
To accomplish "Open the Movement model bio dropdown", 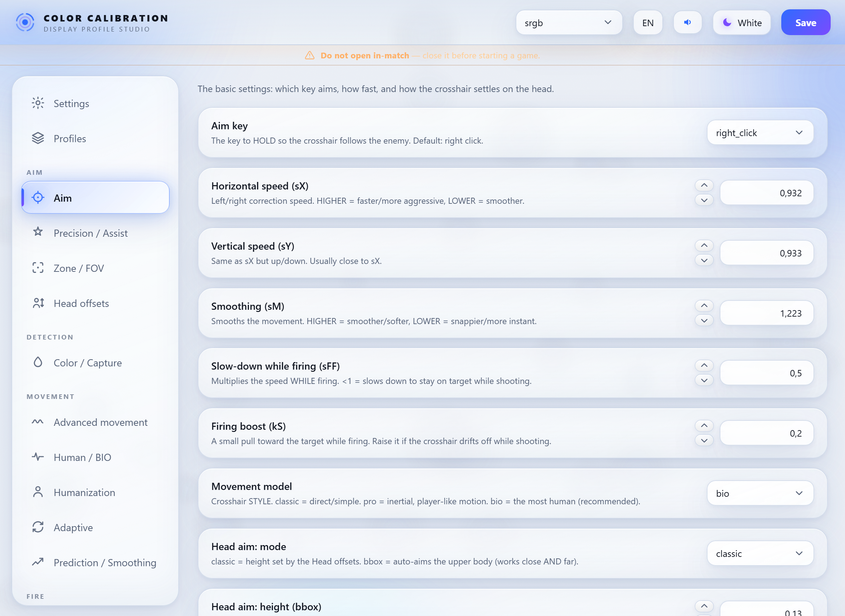I will (760, 493).
